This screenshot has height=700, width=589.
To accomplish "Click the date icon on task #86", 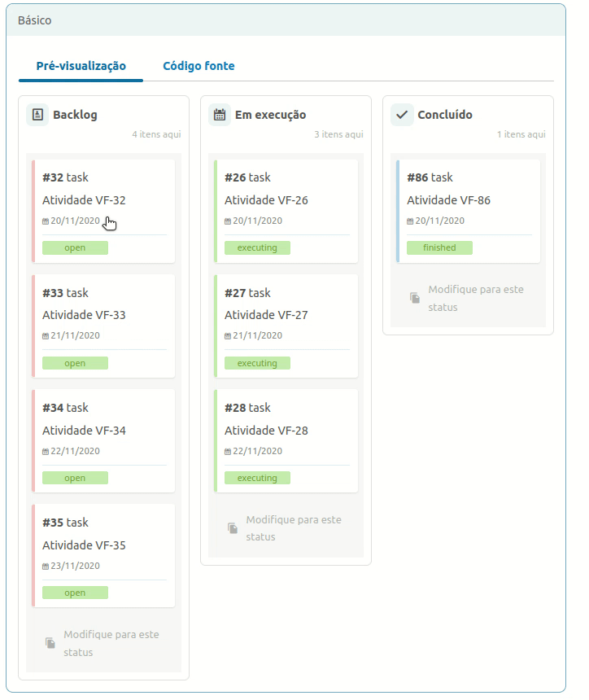I will pyautogui.click(x=409, y=220).
